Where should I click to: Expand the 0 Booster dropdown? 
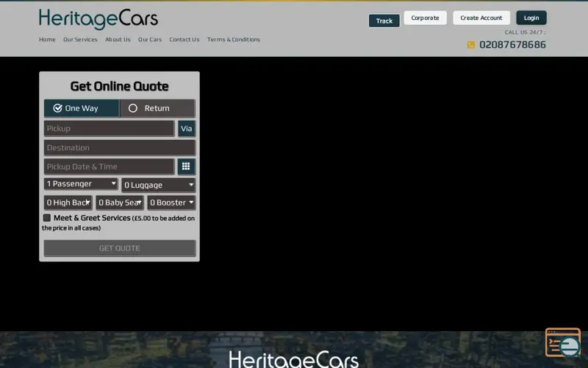click(x=171, y=202)
